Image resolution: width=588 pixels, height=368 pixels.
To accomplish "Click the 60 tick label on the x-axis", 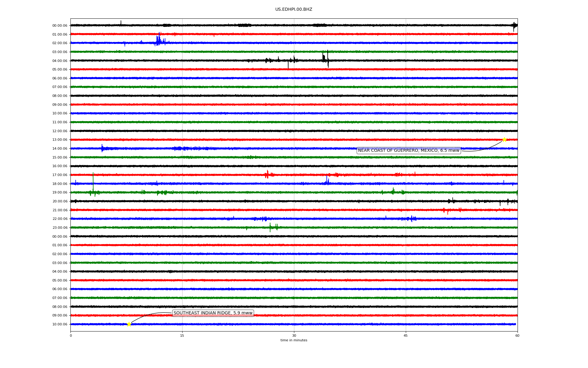I will pos(517,335).
